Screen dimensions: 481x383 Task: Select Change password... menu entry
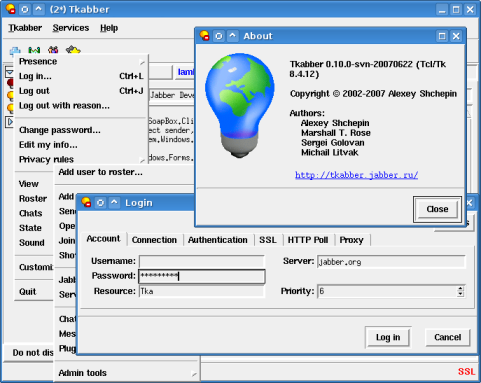(x=81, y=130)
